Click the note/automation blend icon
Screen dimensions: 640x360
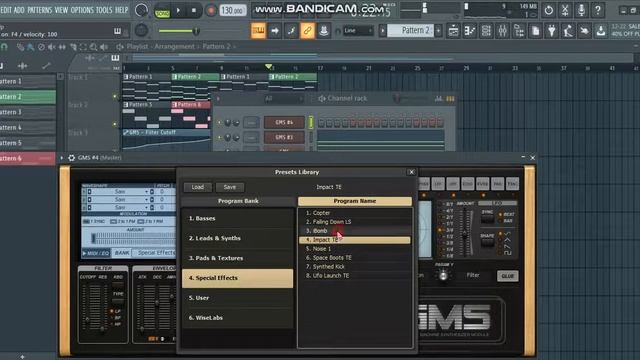(x=291, y=31)
